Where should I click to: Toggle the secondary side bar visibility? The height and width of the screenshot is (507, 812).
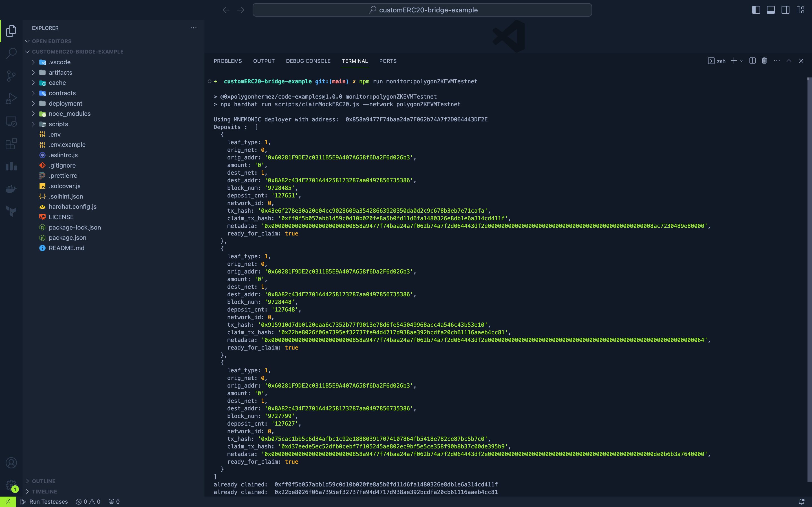pyautogui.click(x=785, y=10)
